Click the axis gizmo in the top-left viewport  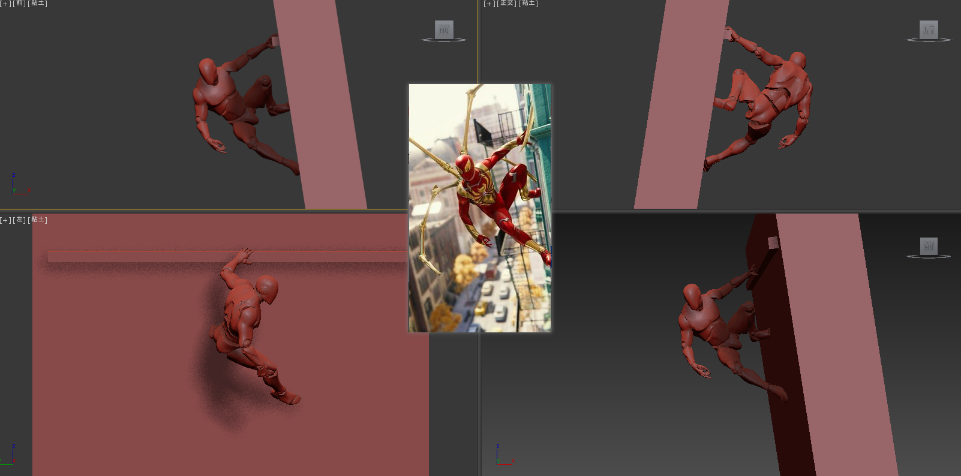tap(18, 185)
